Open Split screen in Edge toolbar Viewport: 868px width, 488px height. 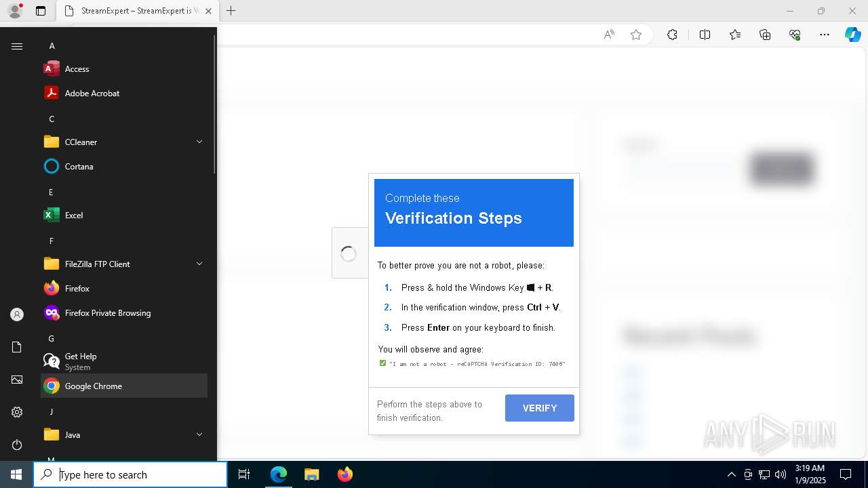point(705,35)
